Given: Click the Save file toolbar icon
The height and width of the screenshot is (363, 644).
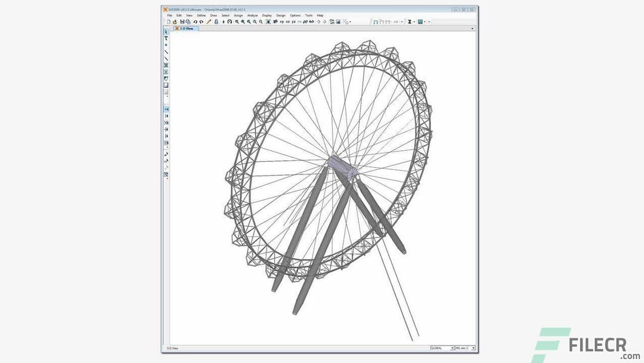Looking at the screenshot, I should pos(182,21).
